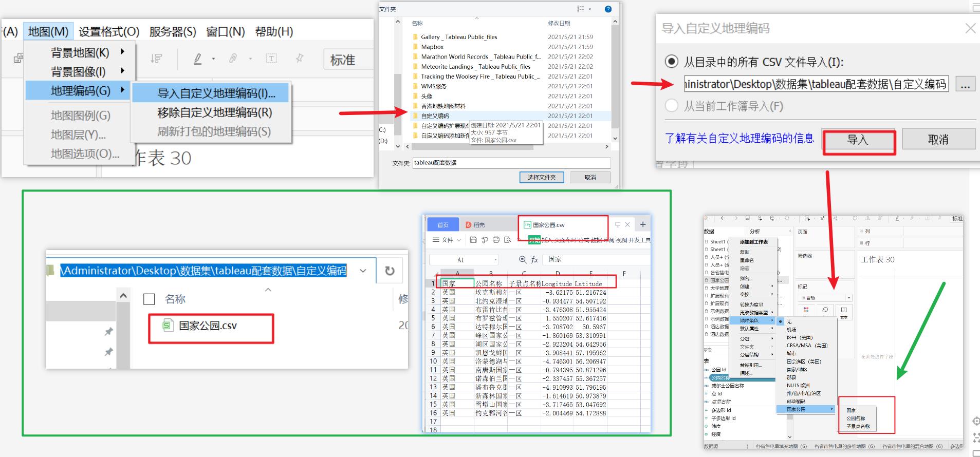Open the 地图(M) menu in Tableau

click(48, 32)
